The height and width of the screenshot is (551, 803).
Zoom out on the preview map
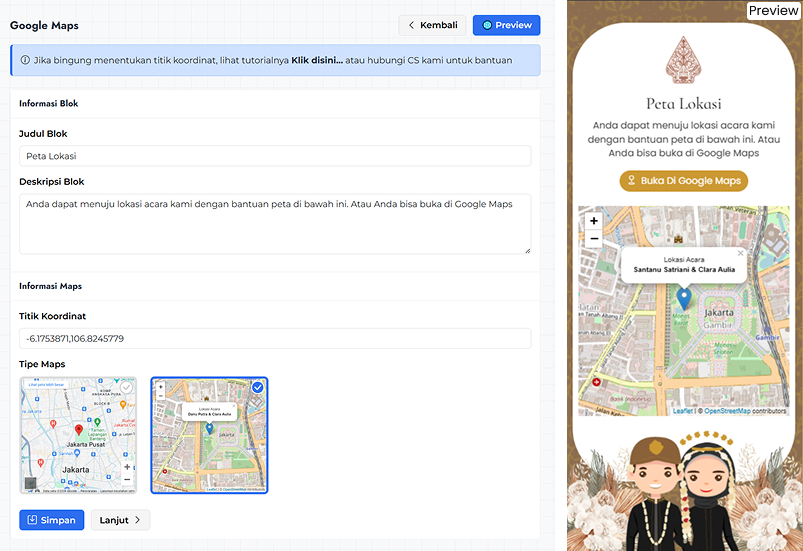(x=594, y=239)
